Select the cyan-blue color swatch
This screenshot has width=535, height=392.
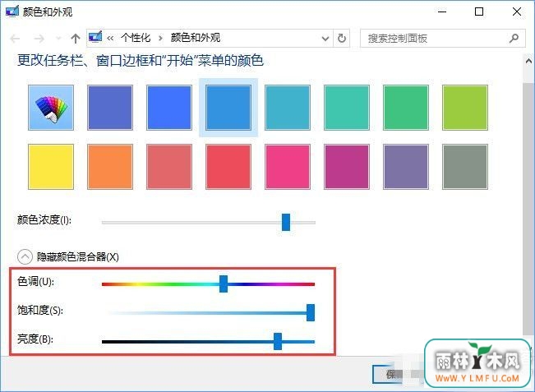288,108
